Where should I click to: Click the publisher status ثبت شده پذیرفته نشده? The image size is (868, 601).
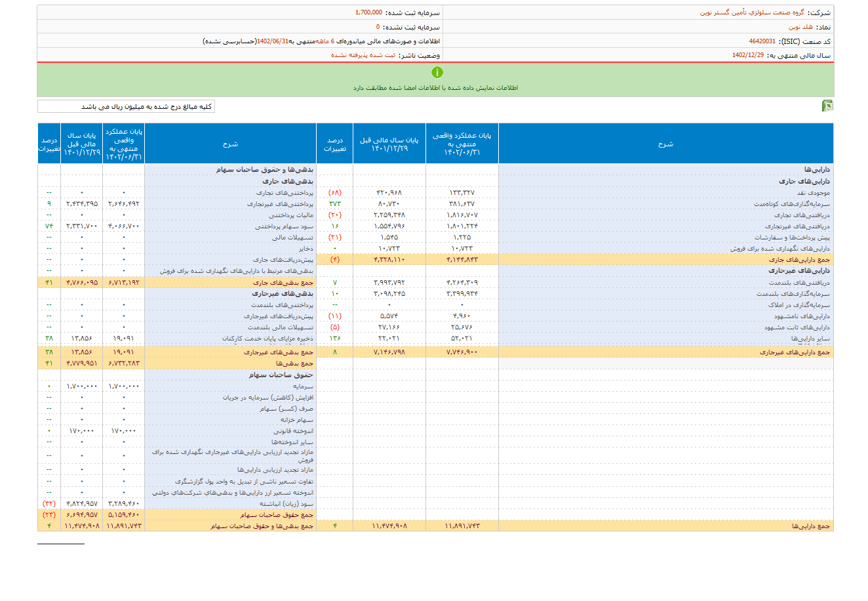(x=363, y=55)
